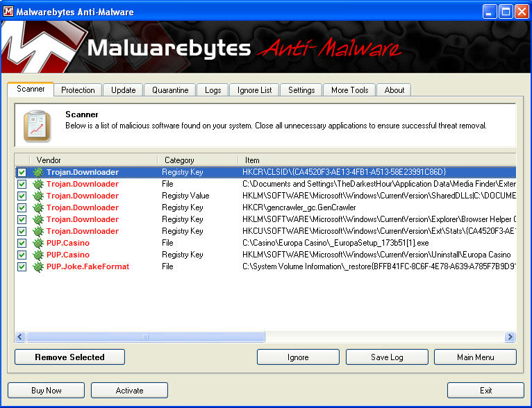This screenshot has width=532, height=408.
Task: Click the horizontal scrollbar right arrow
Action: pos(510,337)
